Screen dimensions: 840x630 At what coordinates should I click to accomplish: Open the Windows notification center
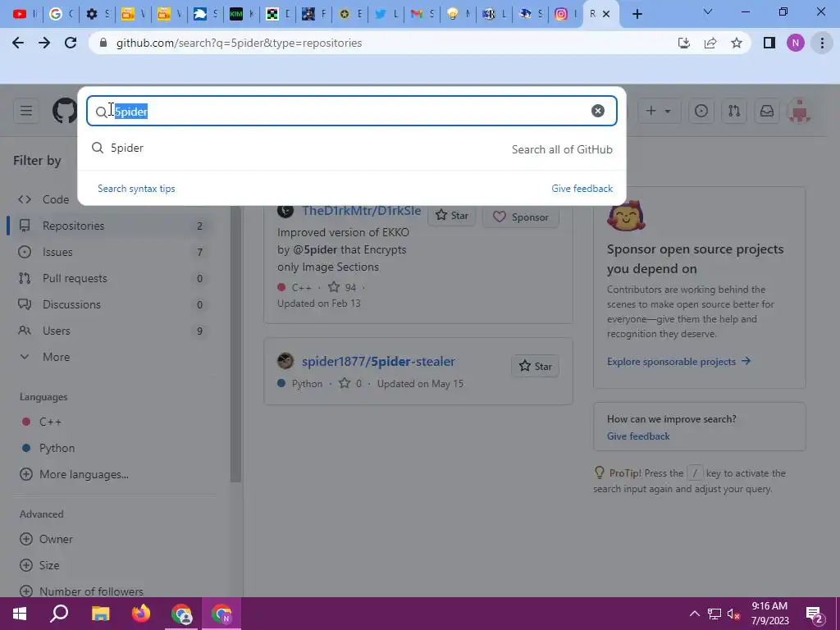tap(815, 615)
